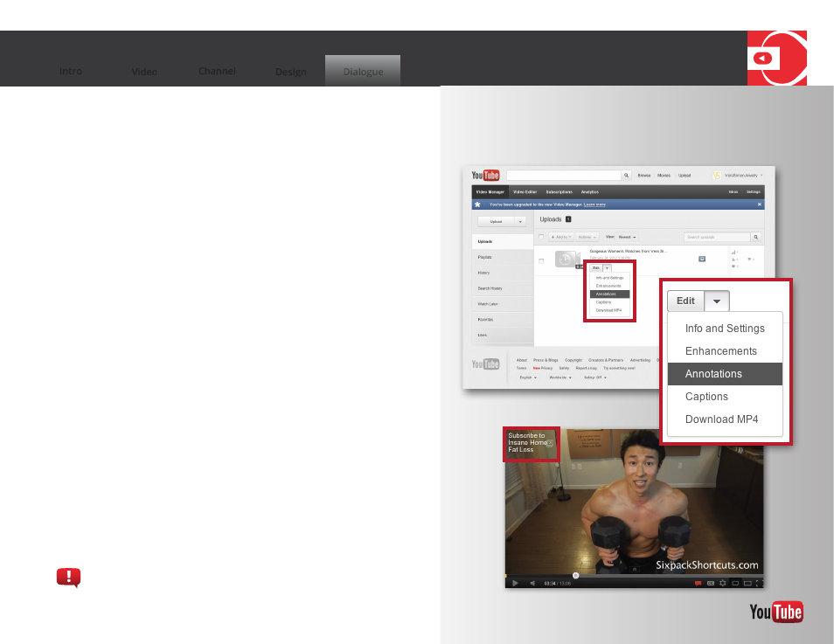Click the enlarged Edit button
834x644 pixels.
click(x=685, y=301)
